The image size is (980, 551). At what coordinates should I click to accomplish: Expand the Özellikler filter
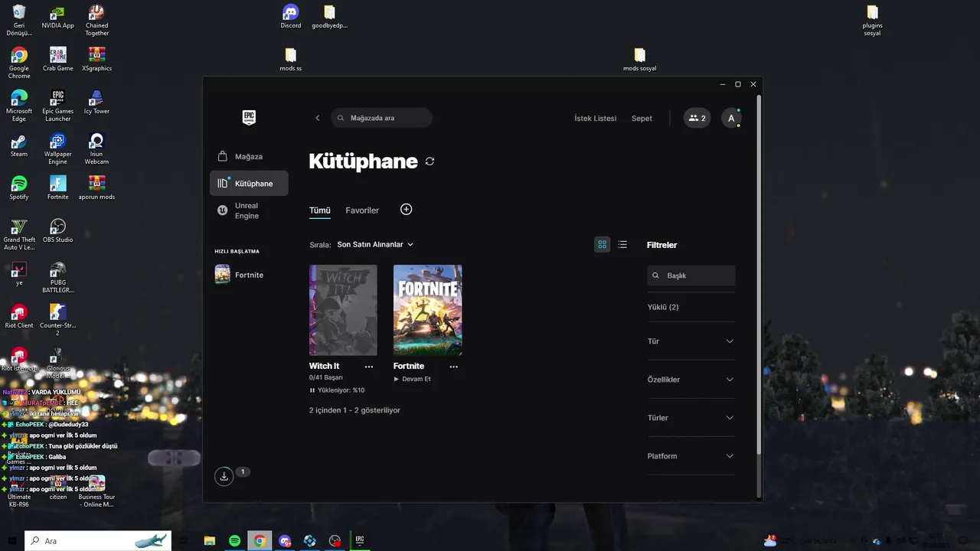coord(691,380)
